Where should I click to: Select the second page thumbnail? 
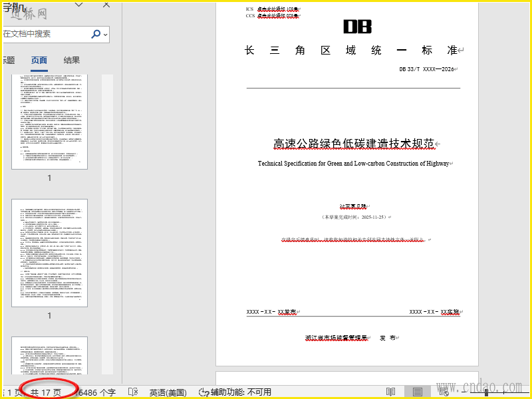pyautogui.click(x=49, y=253)
